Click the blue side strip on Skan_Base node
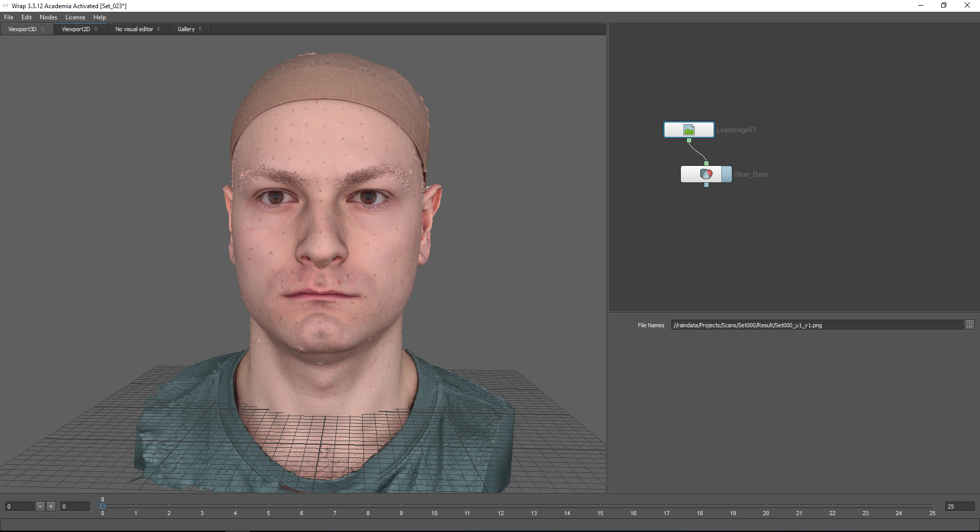 726,174
